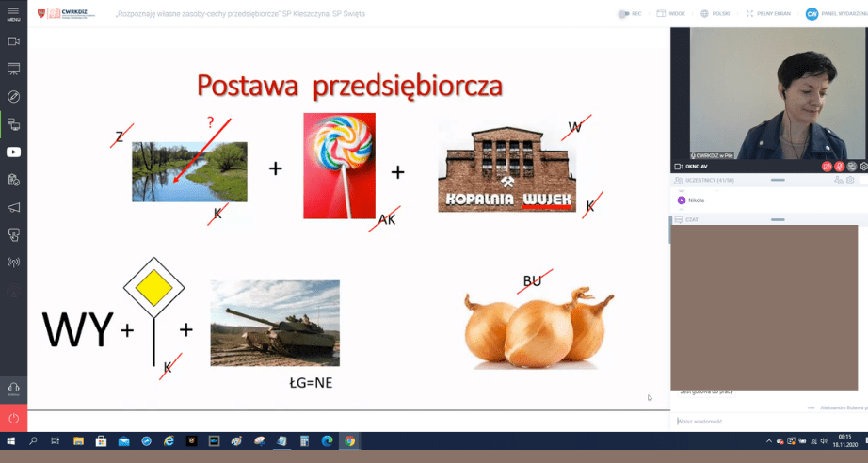
Task: Open the headset support icon
Action: click(13, 388)
